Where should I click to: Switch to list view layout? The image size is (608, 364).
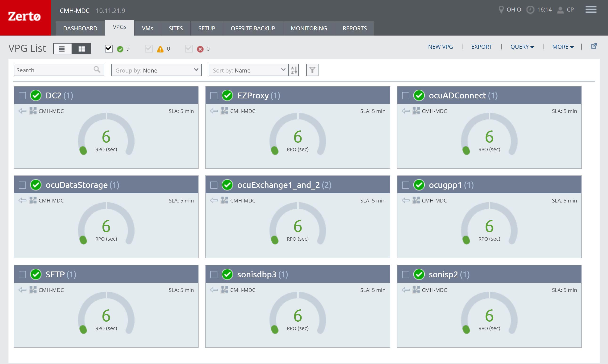coord(62,49)
